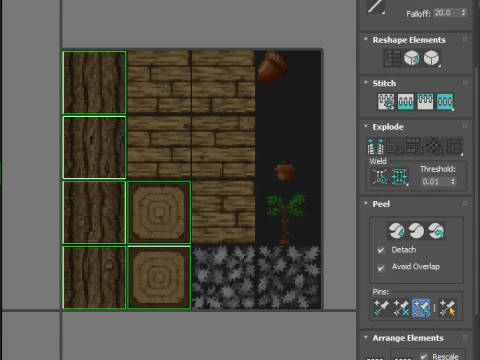Toggle Peel Mode icon
Viewport: 480px width, 360px height.
pyautogui.click(x=416, y=231)
